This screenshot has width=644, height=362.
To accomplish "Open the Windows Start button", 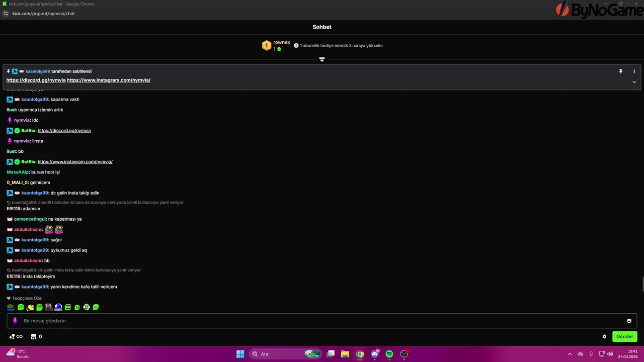I will pyautogui.click(x=240, y=354).
